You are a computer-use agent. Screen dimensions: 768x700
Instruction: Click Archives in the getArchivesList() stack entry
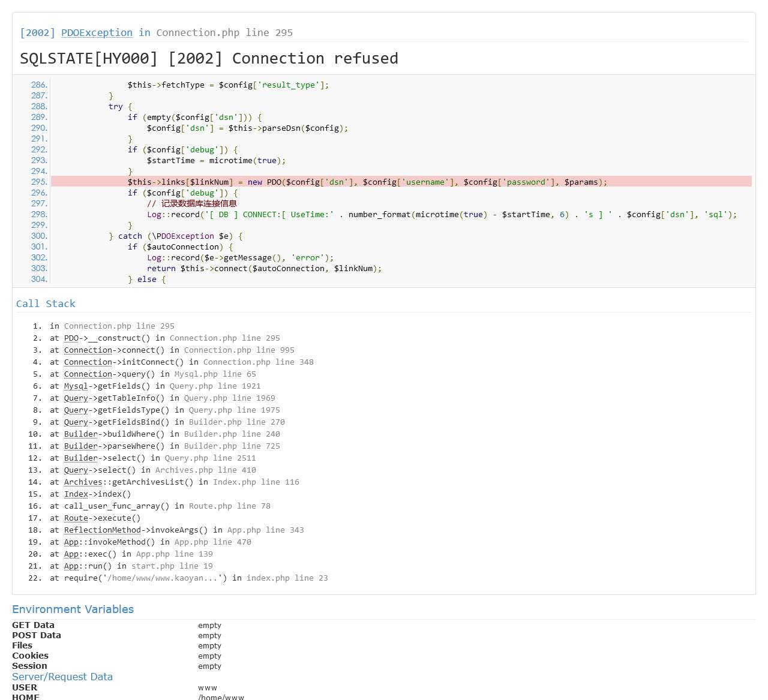[x=83, y=482]
